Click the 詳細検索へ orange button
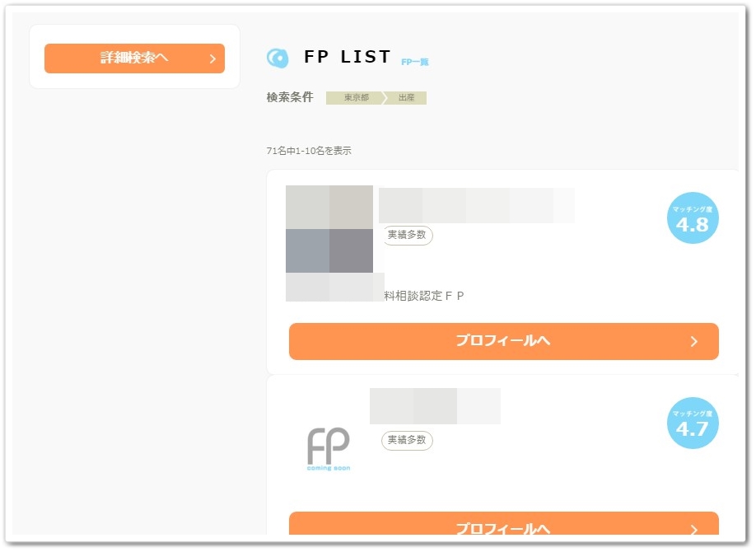The width and height of the screenshot is (756, 552). [134, 58]
